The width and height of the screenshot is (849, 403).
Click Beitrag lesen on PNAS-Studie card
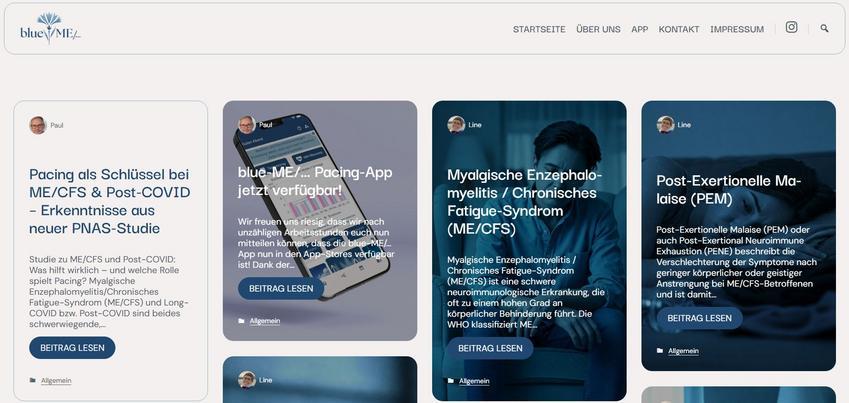tap(72, 348)
